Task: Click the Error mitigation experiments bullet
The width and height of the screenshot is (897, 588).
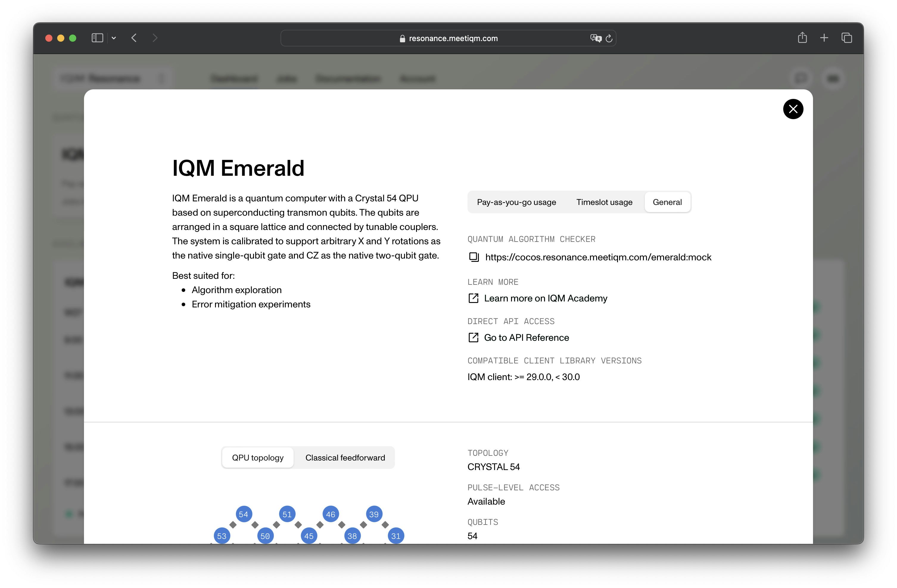Action: (x=251, y=304)
